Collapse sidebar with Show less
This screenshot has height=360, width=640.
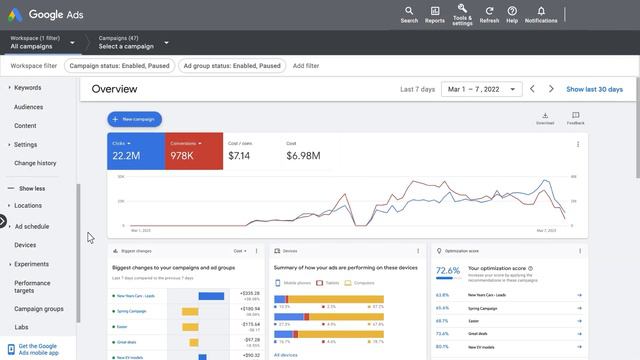click(x=27, y=189)
